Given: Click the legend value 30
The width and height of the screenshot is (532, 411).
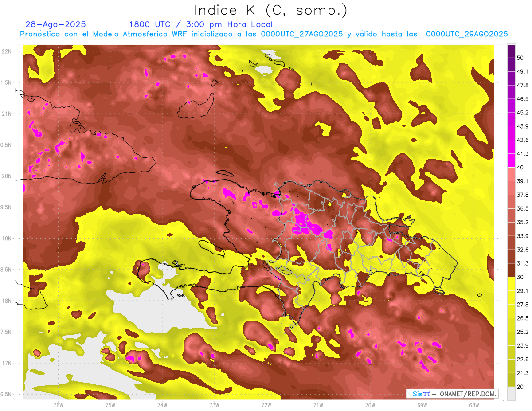Looking at the screenshot, I should click(x=520, y=277).
